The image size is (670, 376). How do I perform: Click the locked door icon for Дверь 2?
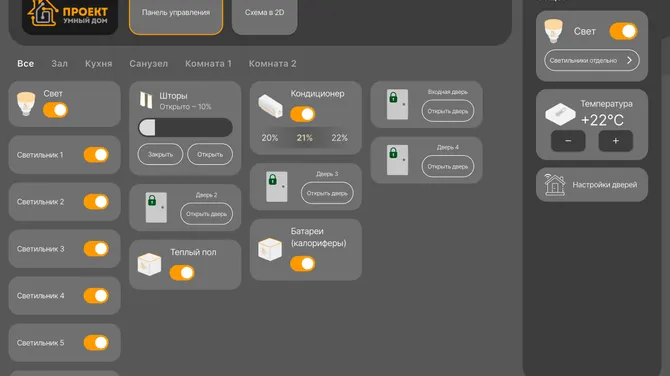point(156,208)
